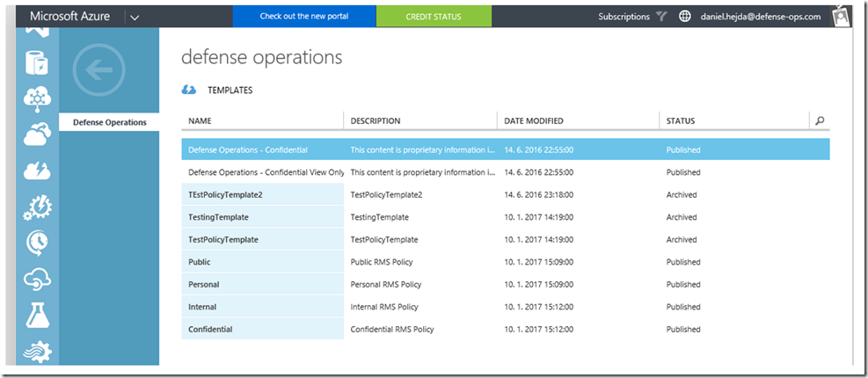This screenshot has height=378, width=868.
Task: Open the Internal template
Action: coord(202,307)
